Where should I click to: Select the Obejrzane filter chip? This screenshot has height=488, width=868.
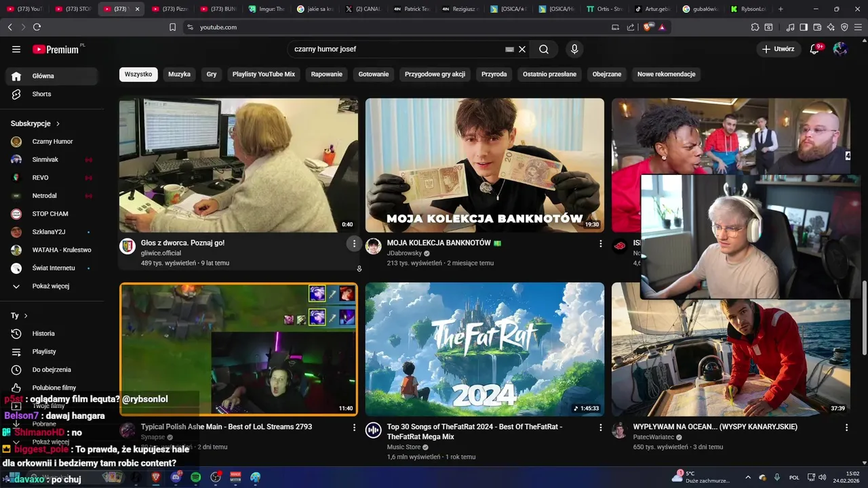607,74
